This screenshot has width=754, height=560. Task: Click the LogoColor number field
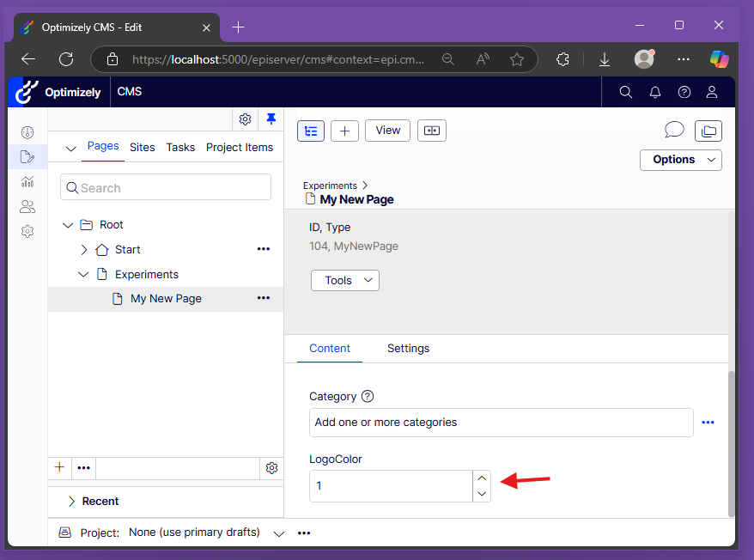391,486
